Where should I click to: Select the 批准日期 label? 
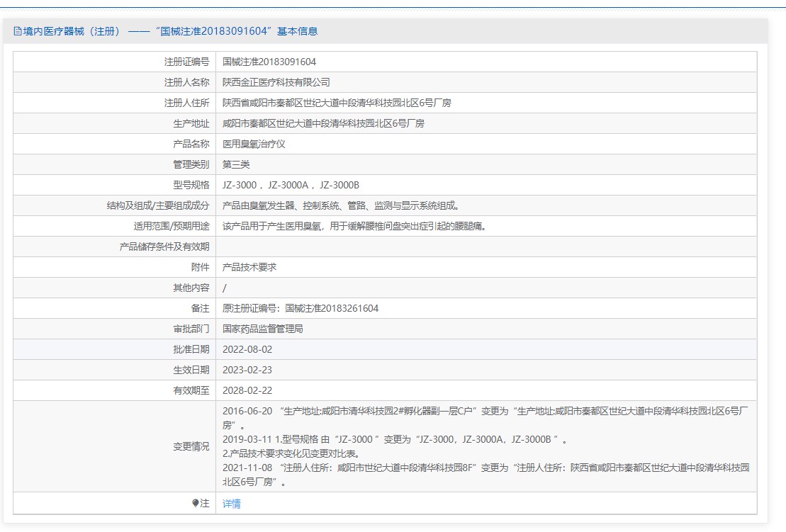191,349
